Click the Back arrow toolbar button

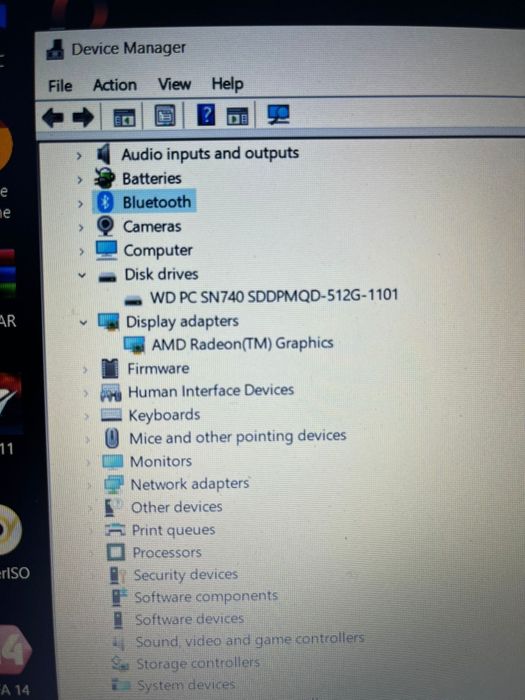click(x=53, y=118)
